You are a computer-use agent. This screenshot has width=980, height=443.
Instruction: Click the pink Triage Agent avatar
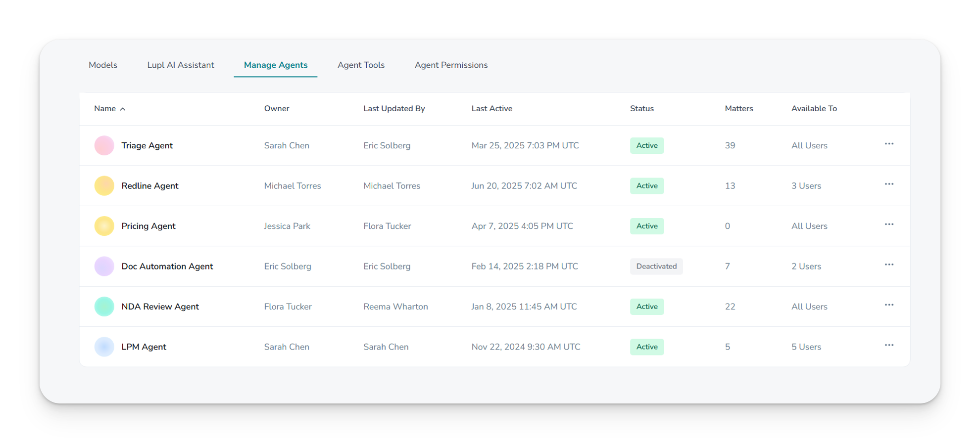tap(104, 146)
